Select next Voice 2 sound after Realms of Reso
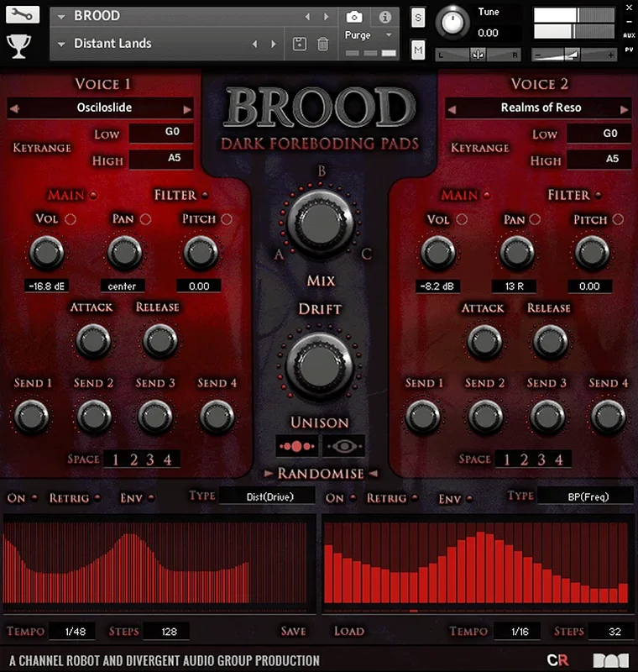The height and width of the screenshot is (672, 638). [x=625, y=110]
